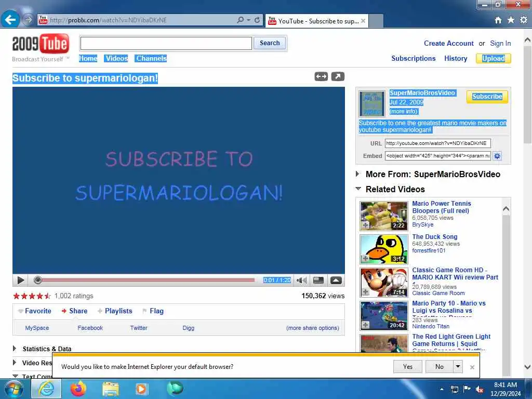Launch Firefox from taskbar
This screenshot has width=532, height=399.
pyautogui.click(x=78, y=389)
